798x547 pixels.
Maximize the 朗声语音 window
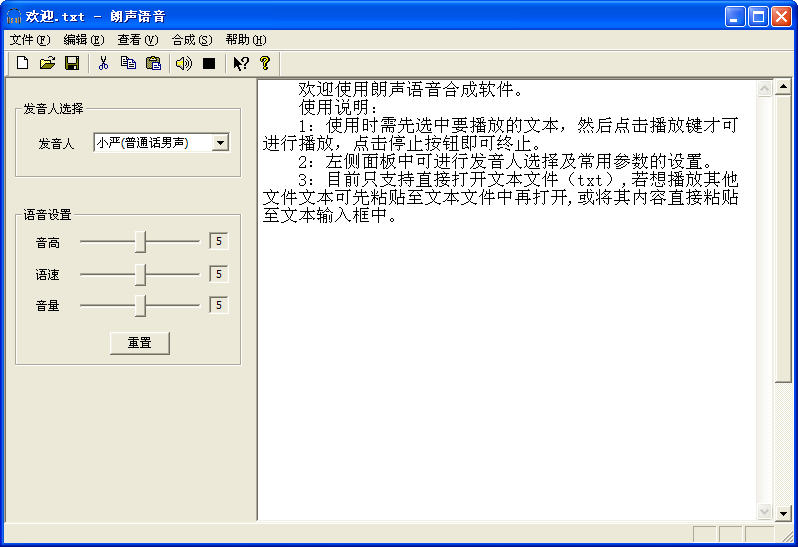click(758, 16)
